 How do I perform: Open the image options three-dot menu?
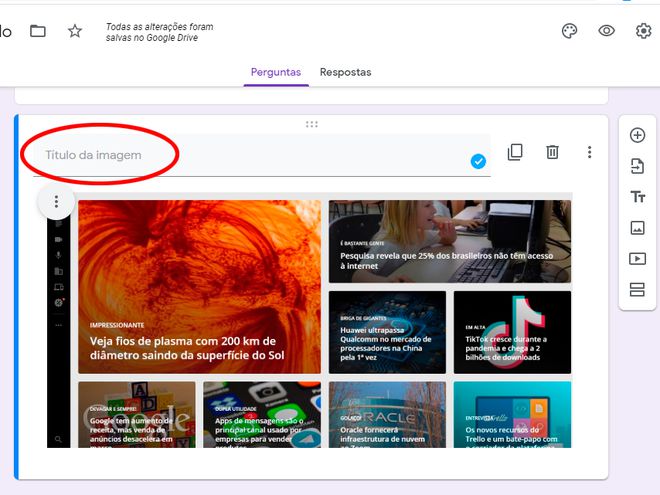pyautogui.click(x=56, y=202)
